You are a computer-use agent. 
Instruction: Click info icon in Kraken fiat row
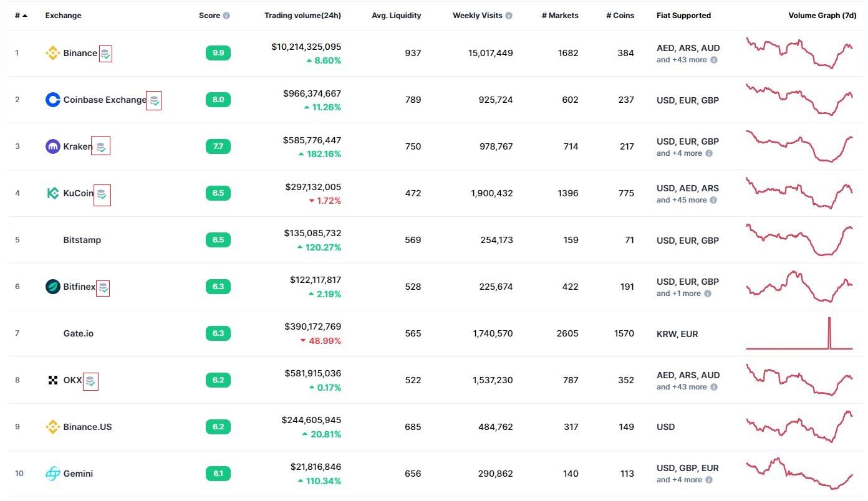tap(709, 153)
